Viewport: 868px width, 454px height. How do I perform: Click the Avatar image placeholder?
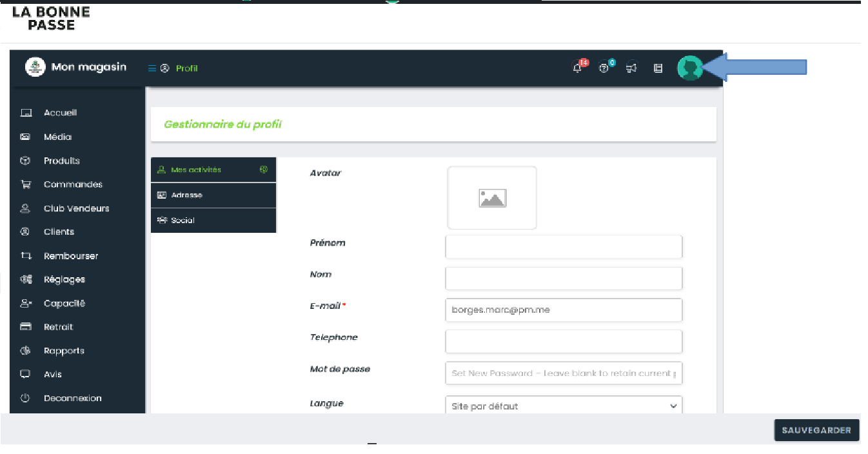492,198
